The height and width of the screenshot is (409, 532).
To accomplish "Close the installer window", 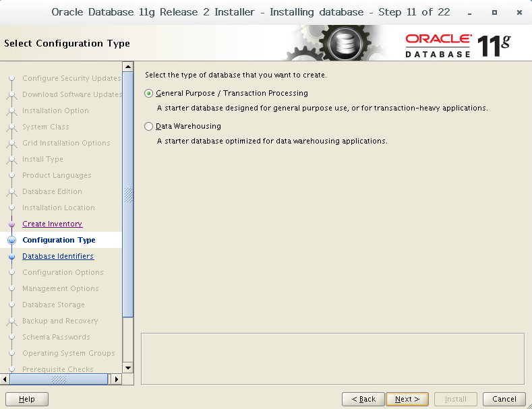I will (x=519, y=13).
